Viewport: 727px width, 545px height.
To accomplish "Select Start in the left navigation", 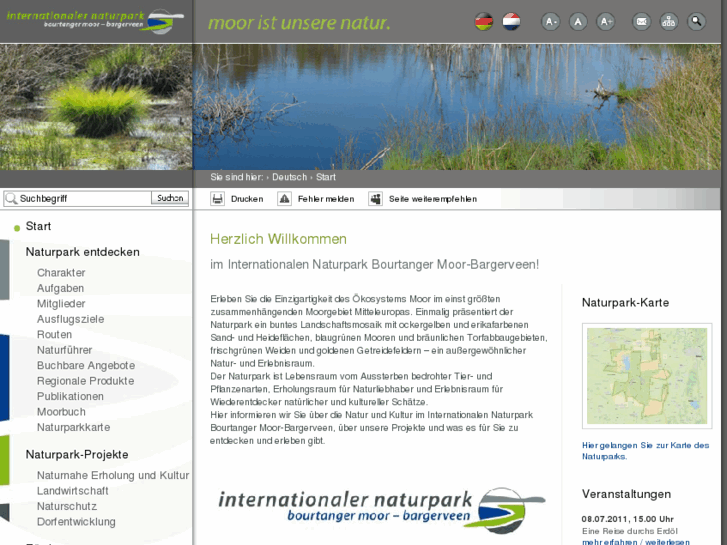I will point(38,226).
